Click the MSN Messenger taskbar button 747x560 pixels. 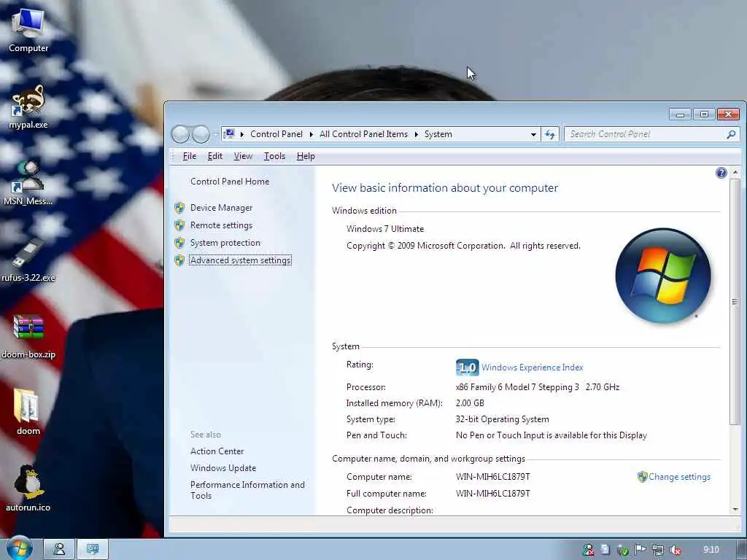59,550
